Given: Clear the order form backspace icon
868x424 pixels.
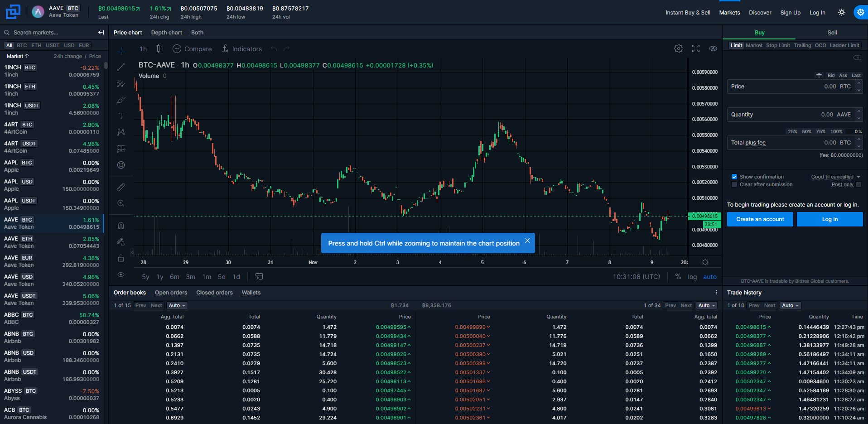Looking at the screenshot, I should pos(857,58).
